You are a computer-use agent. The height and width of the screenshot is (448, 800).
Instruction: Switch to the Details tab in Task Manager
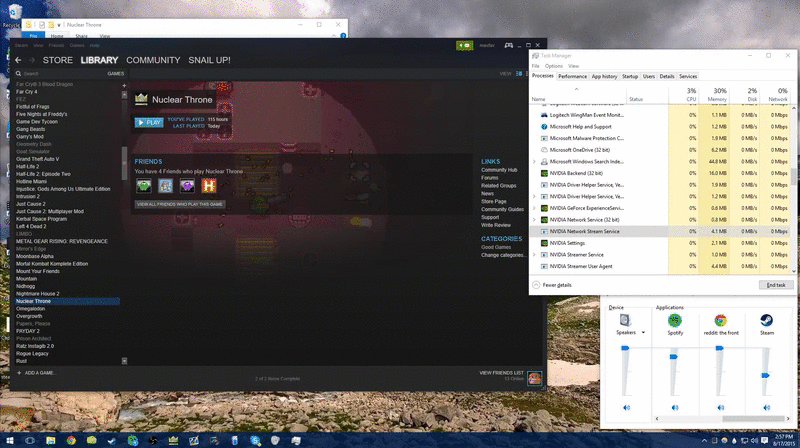click(667, 77)
